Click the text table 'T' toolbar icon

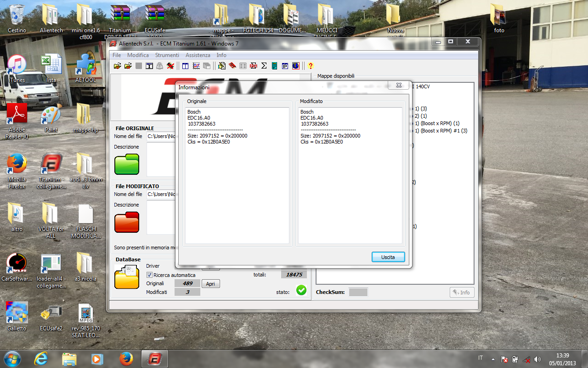tap(149, 66)
